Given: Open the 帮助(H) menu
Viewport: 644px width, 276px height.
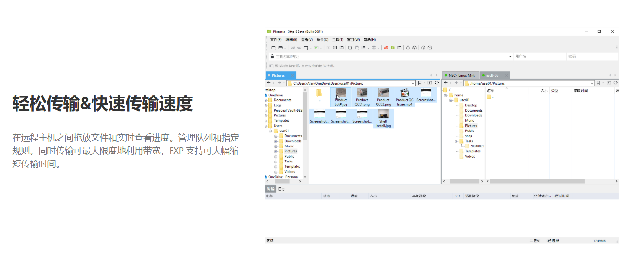Looking at the screenshot, I should coord(370,39).
